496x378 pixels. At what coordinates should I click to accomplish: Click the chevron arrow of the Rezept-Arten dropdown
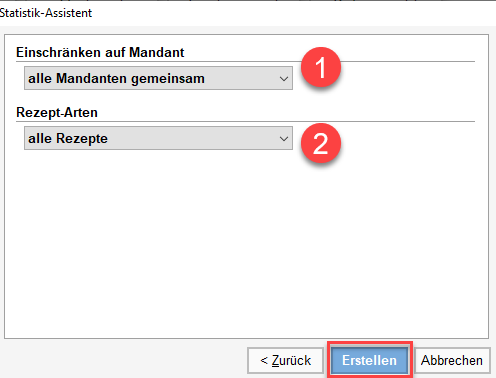click(284, 139)
